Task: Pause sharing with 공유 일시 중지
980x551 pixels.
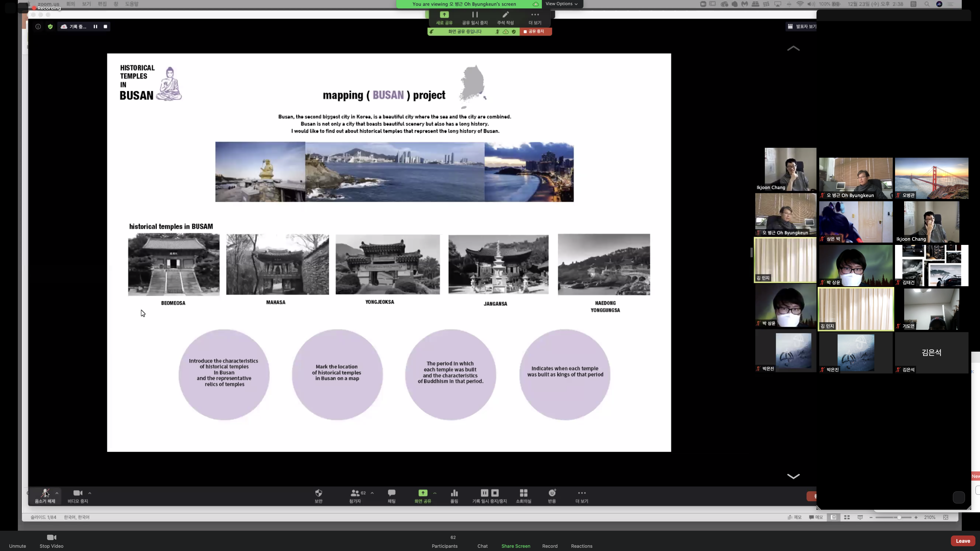Action: (x=474, y=18)
